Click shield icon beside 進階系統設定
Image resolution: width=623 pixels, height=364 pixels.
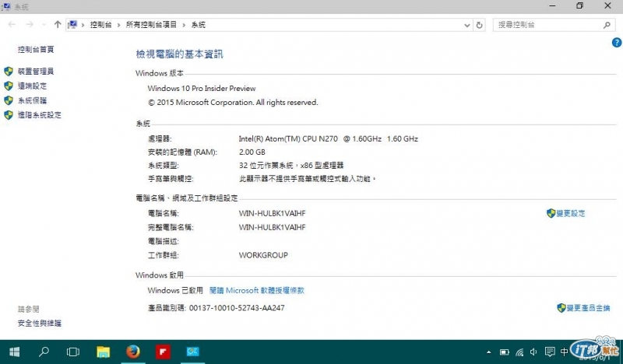[x=9, y=115]
